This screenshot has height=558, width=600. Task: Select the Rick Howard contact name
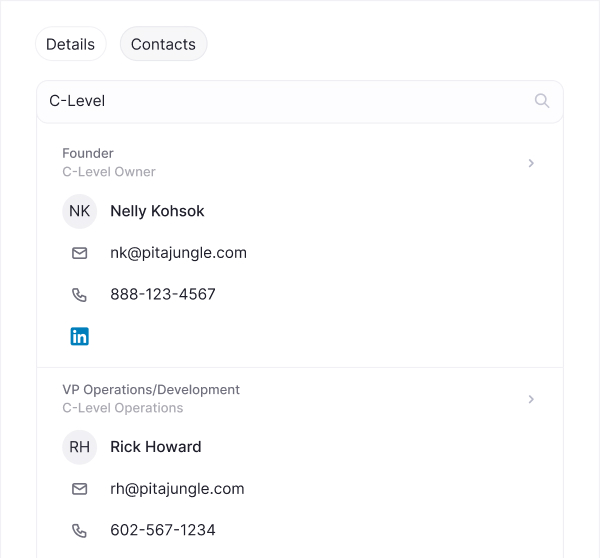155,447
